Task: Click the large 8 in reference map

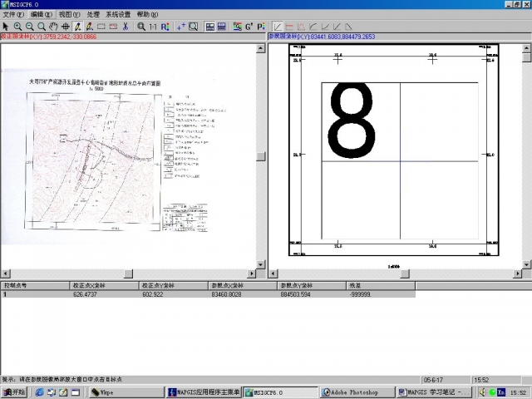Action: coord(352,120)
